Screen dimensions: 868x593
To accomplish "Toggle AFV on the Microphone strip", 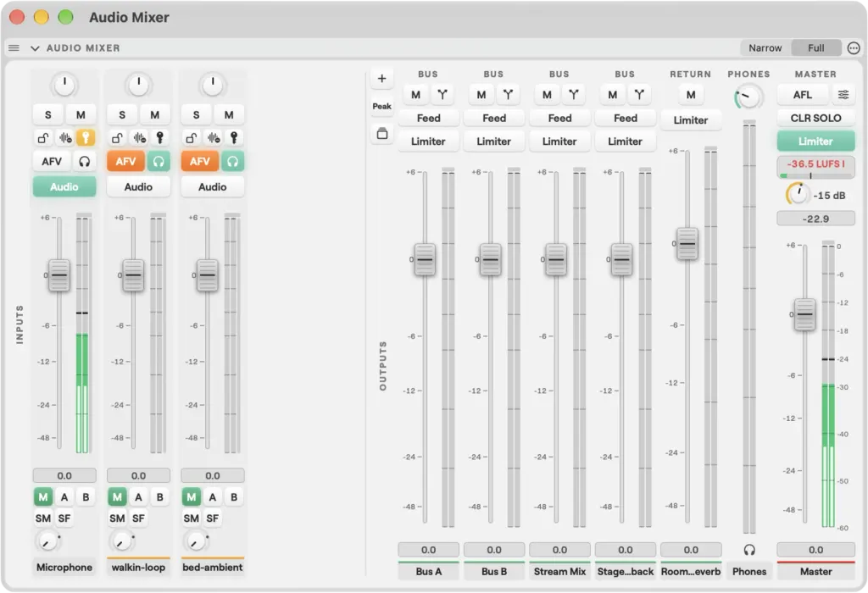I will (52, 162).
